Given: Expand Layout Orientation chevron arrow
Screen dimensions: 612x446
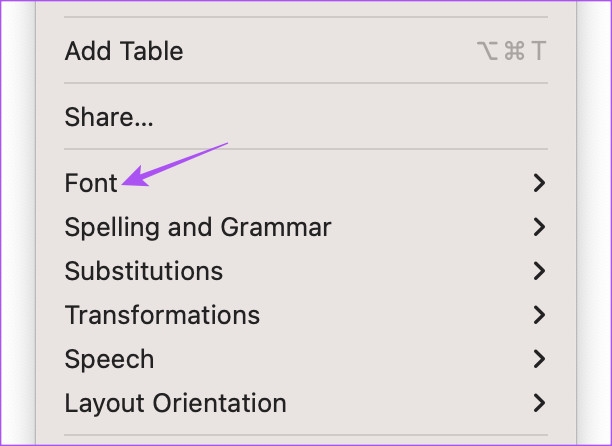Looking at the screenshot, I should click(540, 403).
